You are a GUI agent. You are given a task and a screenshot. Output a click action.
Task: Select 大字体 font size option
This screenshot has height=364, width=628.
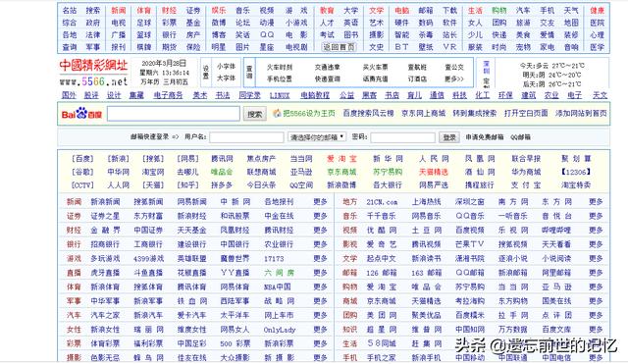tap(226, 78)
